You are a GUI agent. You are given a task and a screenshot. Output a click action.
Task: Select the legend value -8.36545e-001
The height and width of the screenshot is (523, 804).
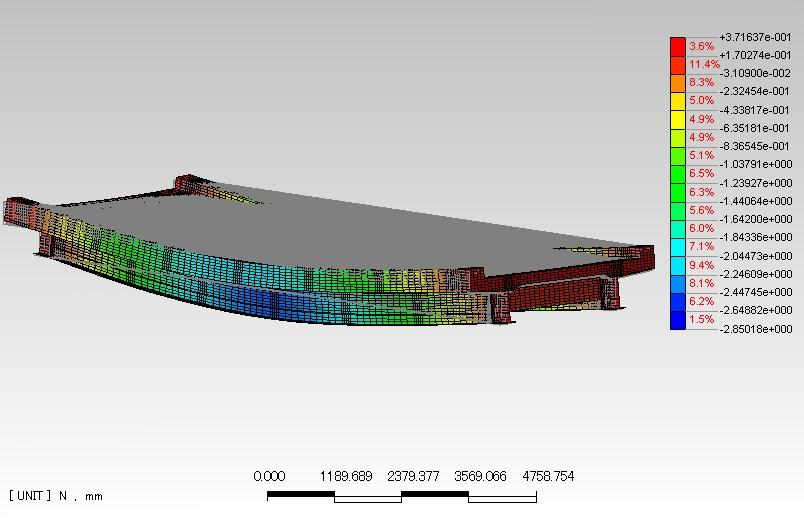click(755, 146)
